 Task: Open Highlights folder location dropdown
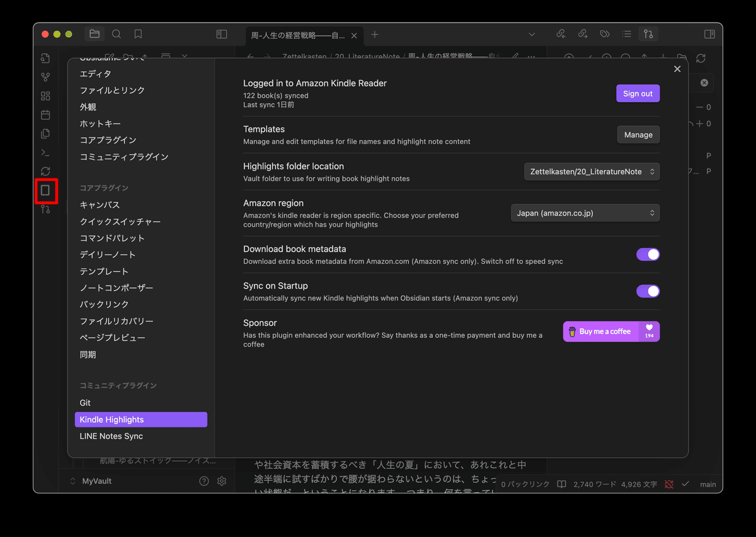pyautogui.click(x=592, y=171)
